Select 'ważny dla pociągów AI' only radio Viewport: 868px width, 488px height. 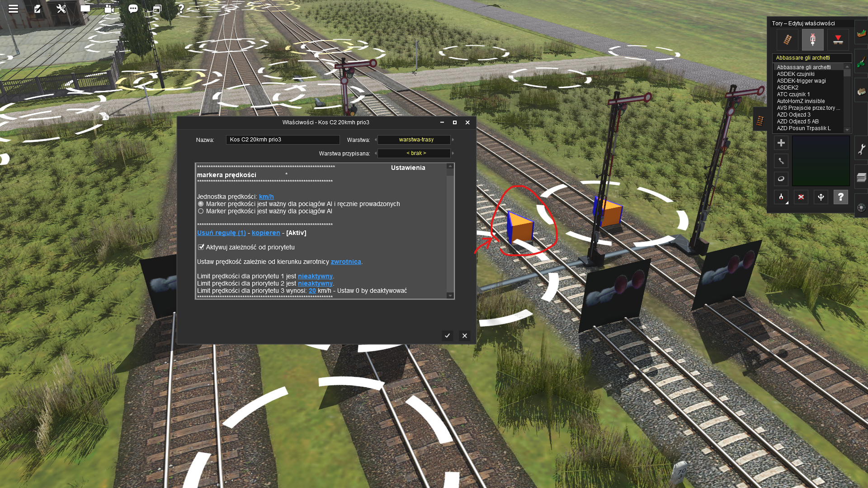201,211
